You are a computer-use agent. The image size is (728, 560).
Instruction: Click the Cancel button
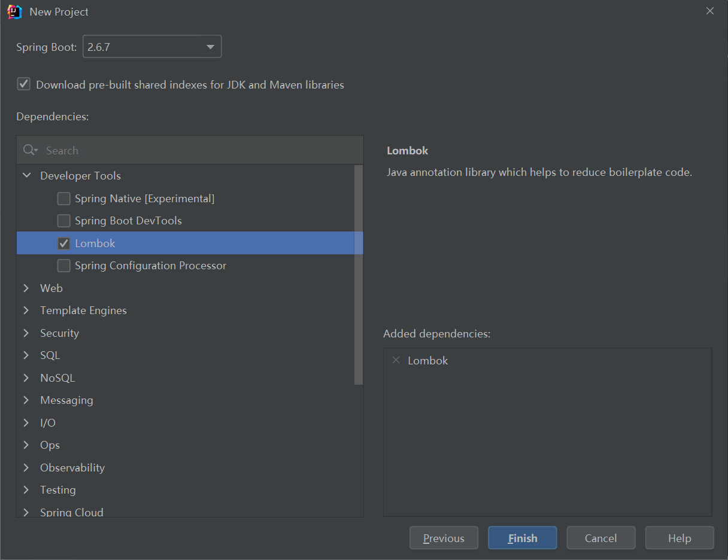coord(601,538)
